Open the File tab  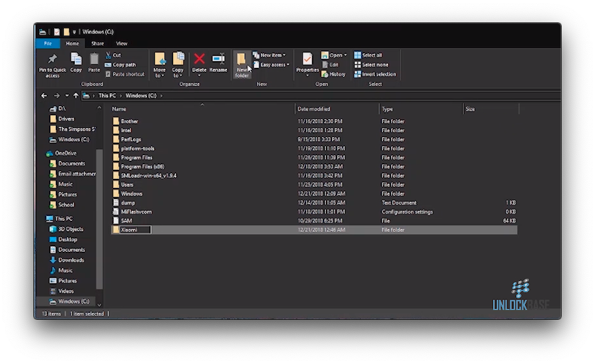(x=48, y=43)
